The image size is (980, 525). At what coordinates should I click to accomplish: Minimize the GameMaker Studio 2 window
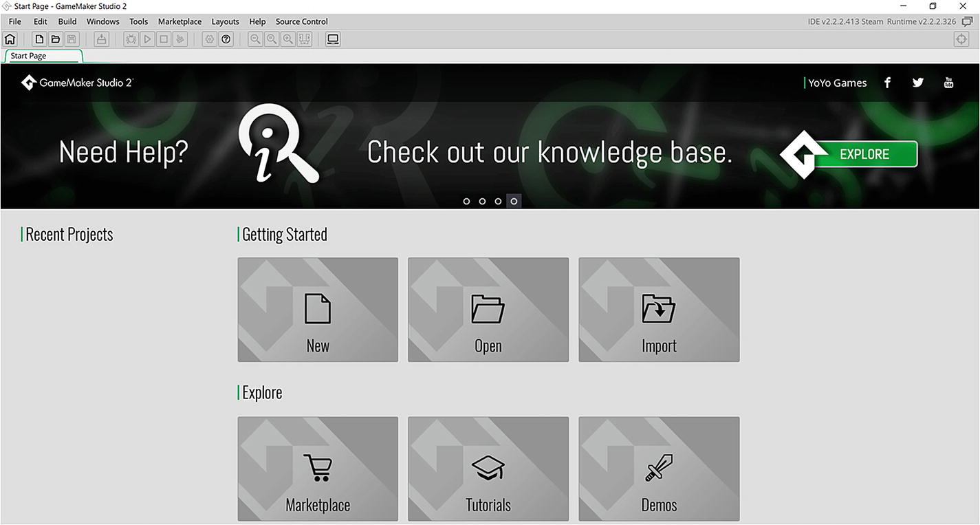903,6
